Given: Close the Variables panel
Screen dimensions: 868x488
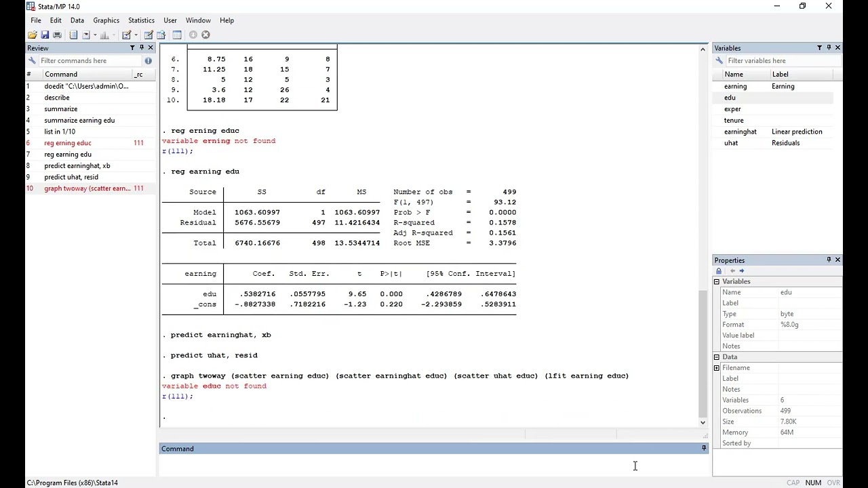Looking at the screenshot, I should (837, 48).
